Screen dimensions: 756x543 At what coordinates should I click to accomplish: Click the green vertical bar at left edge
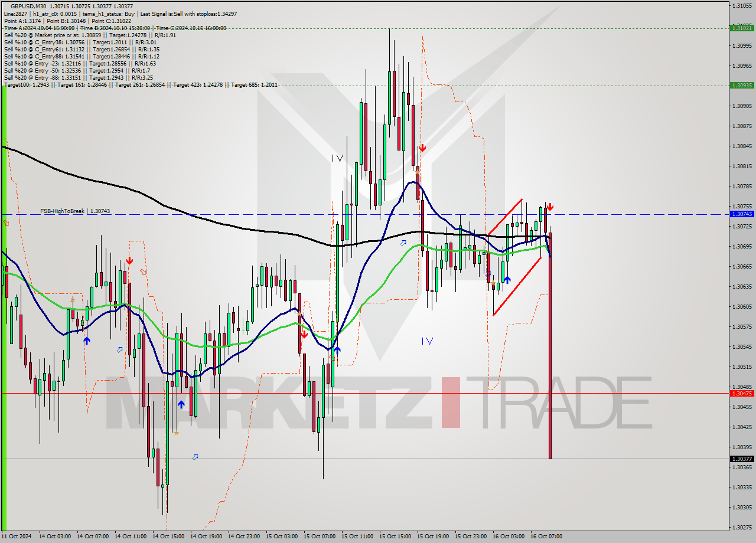4,307
